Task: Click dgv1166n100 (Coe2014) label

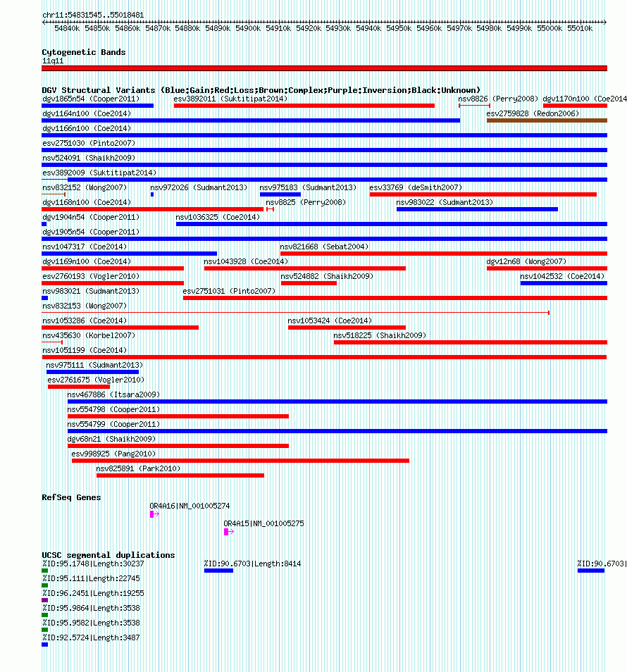Action: [x=87, y=128]
